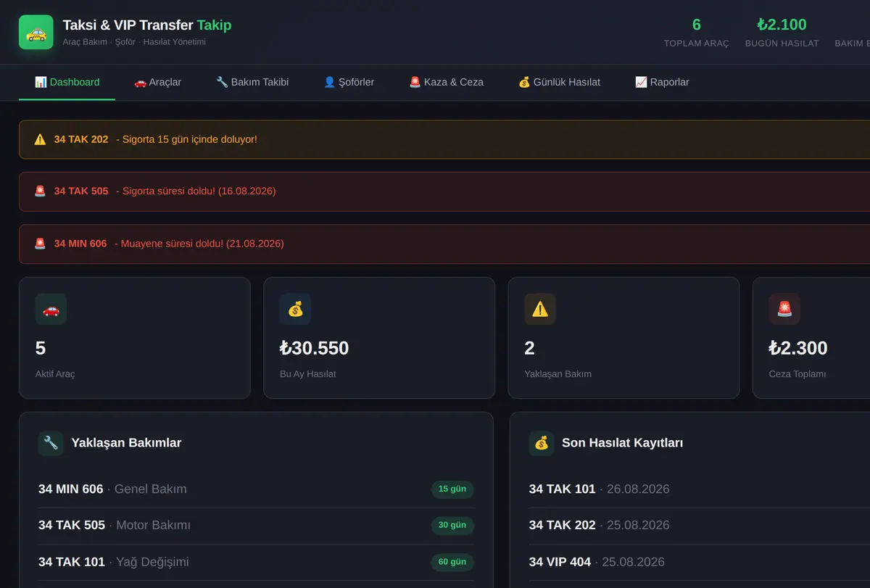Click the Toplam Araç count in header
The width and height of the screenshot is (870, 588).
697,25
